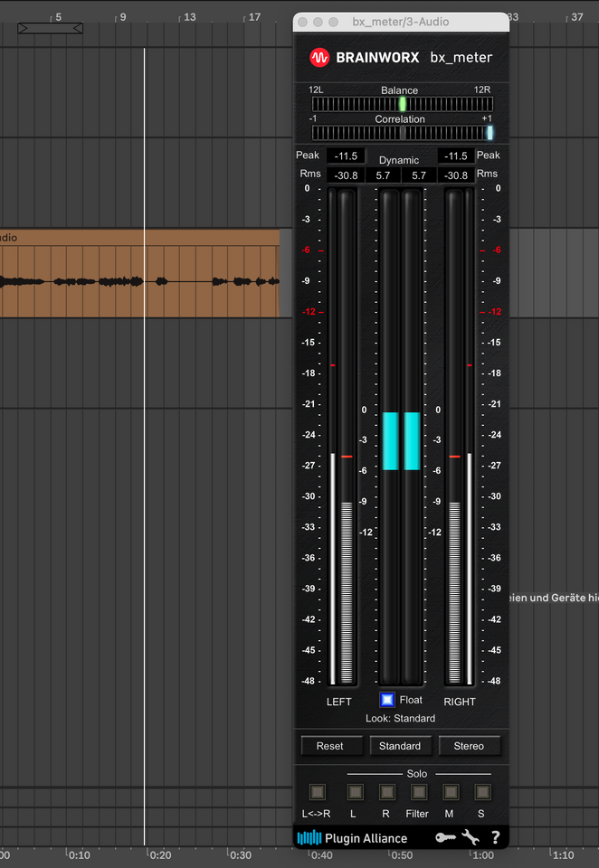Open the question mark help icon
Image resolution: width=599 pixels, height=868 pixels.
point(495,837)
